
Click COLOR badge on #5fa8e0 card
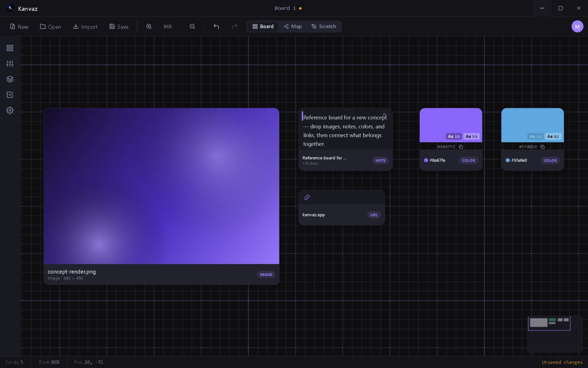550,160
